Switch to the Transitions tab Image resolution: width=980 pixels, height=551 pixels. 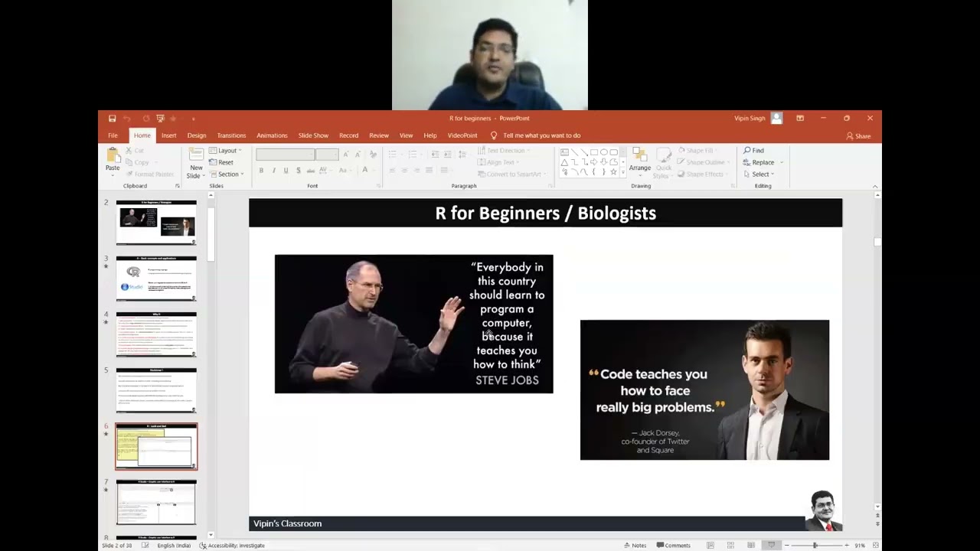click(x=231, y=135)
